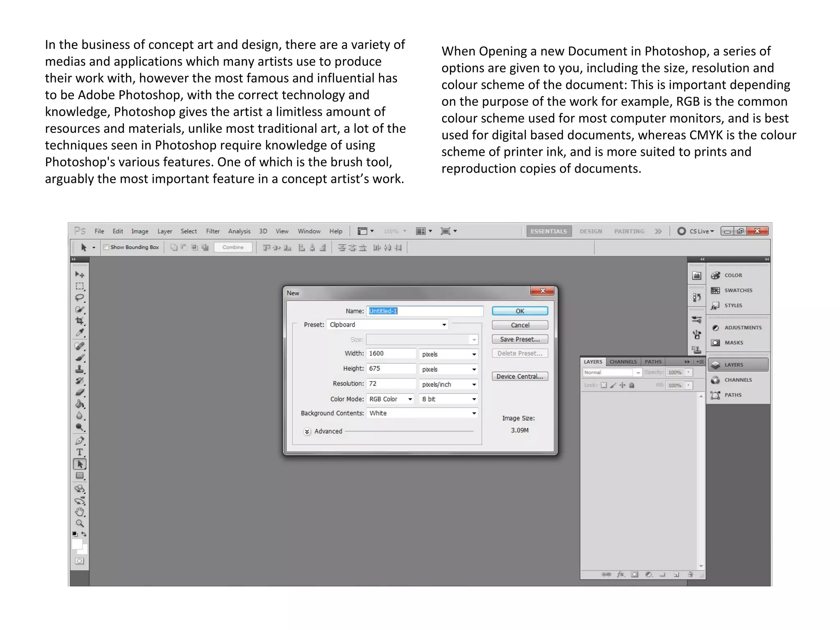Viewport: 840px width, 630px height.
Task: Select the Paint Bucket tool
Action: tap(80, 404)
